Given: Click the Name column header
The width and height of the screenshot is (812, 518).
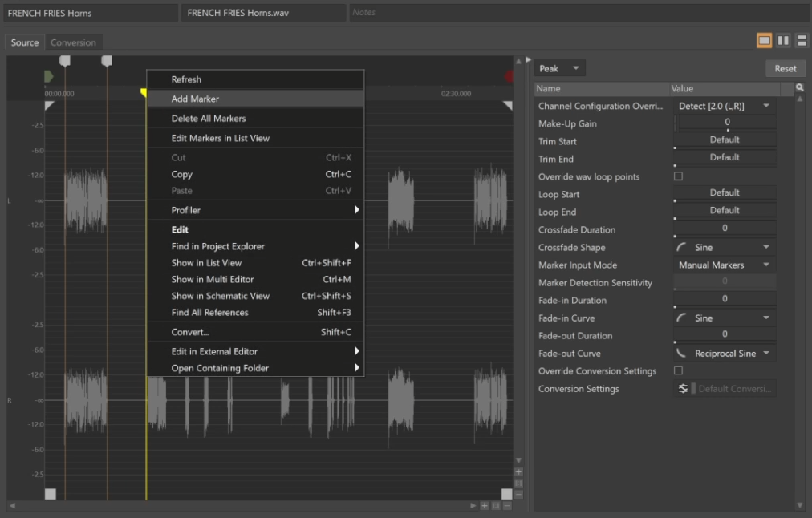Looking at the screenshot, I should (601, 88).
